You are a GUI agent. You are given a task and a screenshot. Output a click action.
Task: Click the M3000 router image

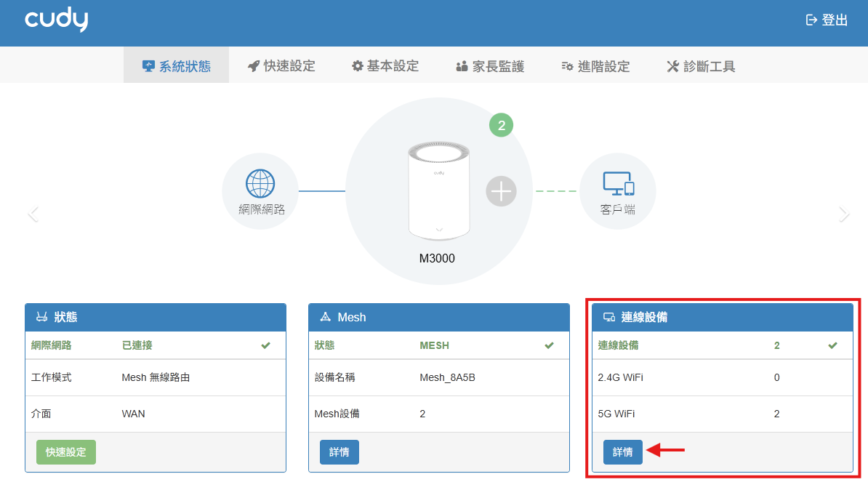pyautogui.click(x=439, y=191)
